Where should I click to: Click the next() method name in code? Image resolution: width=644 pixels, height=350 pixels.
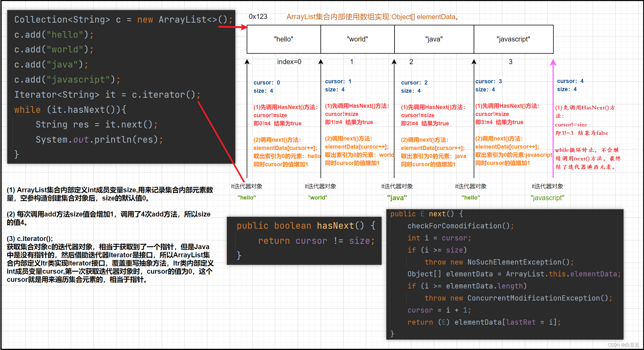(x=437, y=214)
